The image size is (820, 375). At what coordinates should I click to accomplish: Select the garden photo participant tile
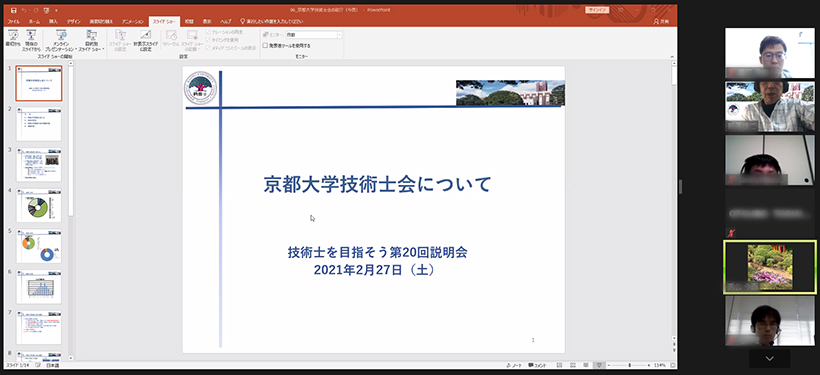[769, 267]
